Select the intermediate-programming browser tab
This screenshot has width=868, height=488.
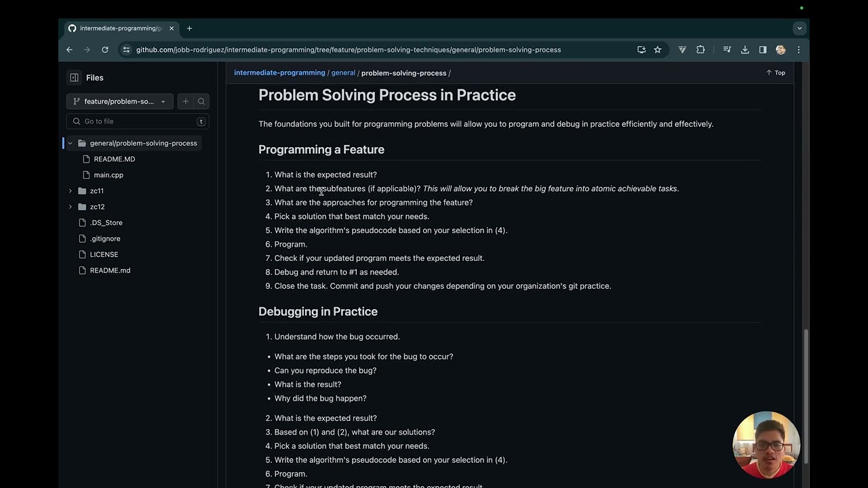(121, 28)
